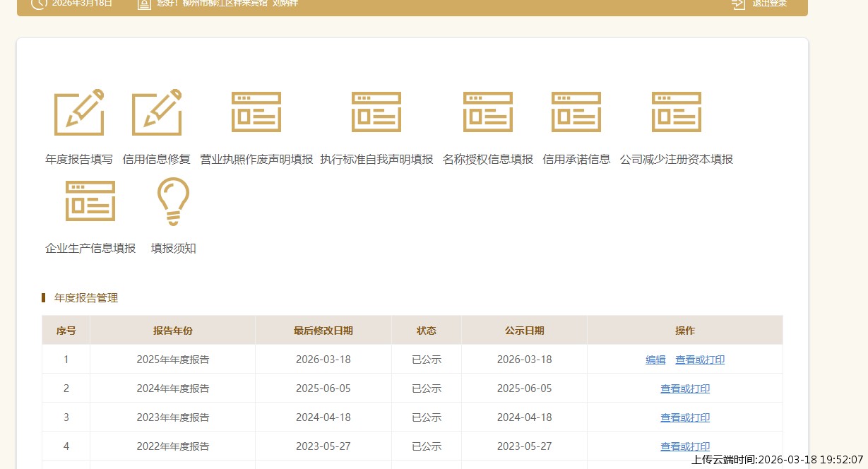Click the 最后修改日期 column header
Screen dimensions: 868x469
[323, 331]
